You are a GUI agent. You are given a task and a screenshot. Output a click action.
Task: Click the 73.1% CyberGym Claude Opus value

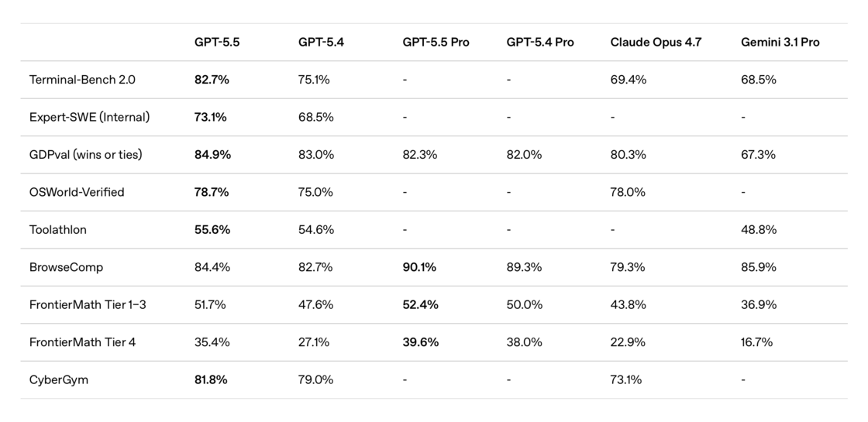pos(626,379)
